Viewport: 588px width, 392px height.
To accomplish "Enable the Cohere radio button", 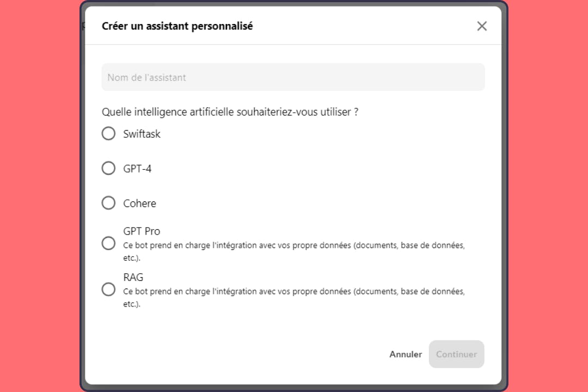I will (108, 203).
